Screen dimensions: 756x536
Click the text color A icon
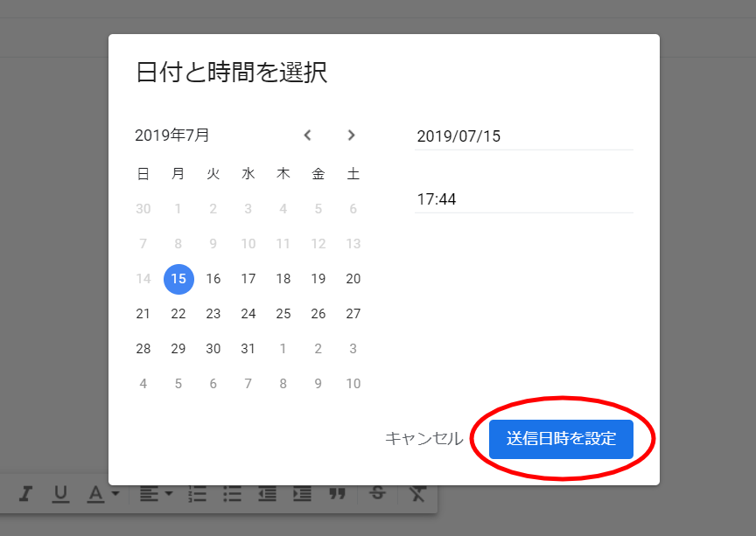click(x=96, y=494)
